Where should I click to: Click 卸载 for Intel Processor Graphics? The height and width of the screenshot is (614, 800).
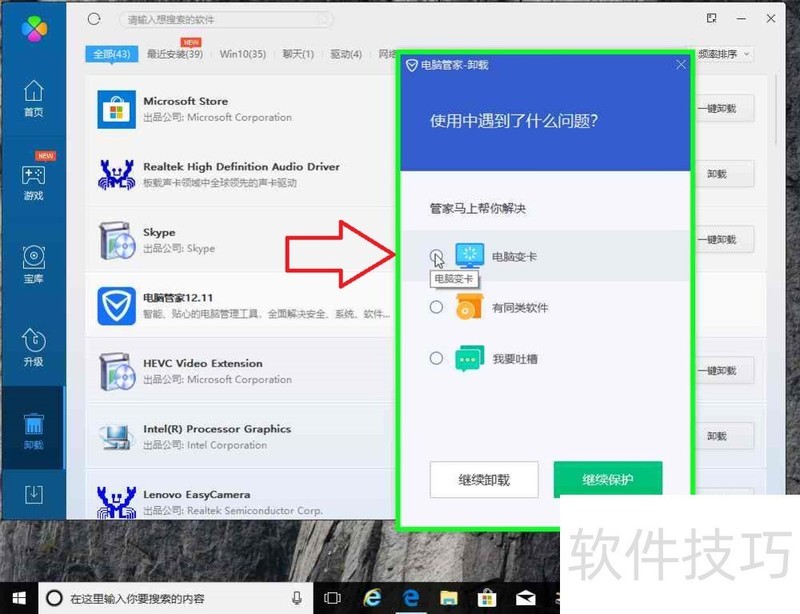[723, 436]
